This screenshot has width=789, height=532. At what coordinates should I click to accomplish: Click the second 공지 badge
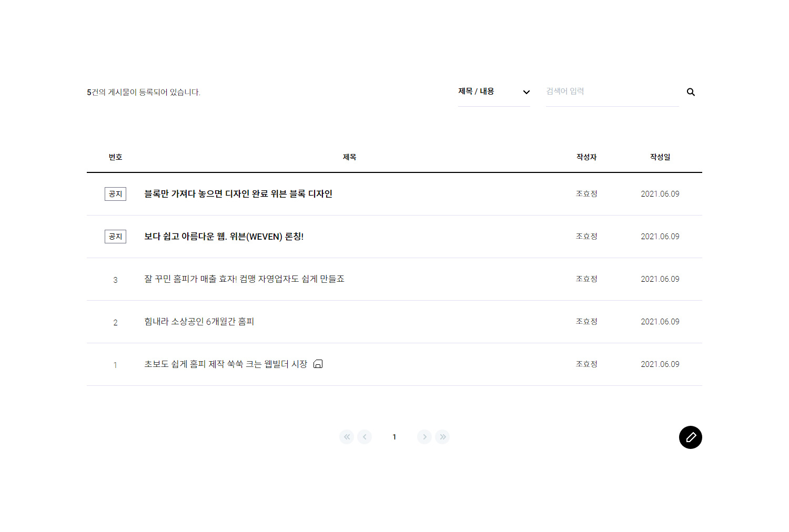point(115,237)
